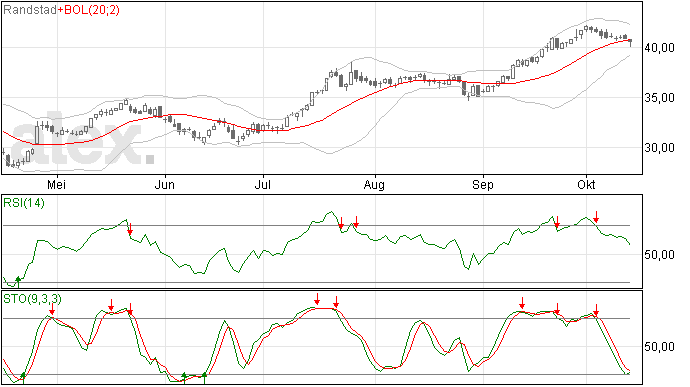Click the first red sell arrow in STO panel
The image size is (690, 387).
coord(52,309)
